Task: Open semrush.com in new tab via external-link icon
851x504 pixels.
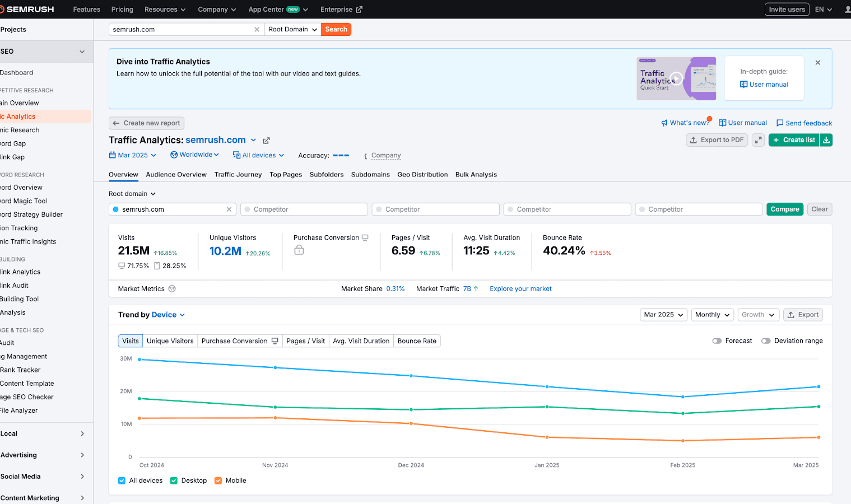Action: [266, 140]
